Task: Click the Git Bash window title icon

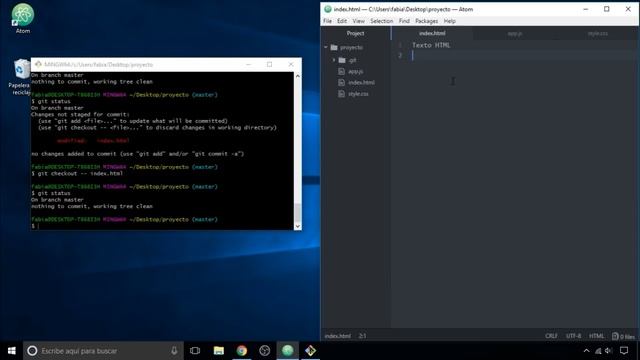Action: pyautogui.click(x=38, y=64)
